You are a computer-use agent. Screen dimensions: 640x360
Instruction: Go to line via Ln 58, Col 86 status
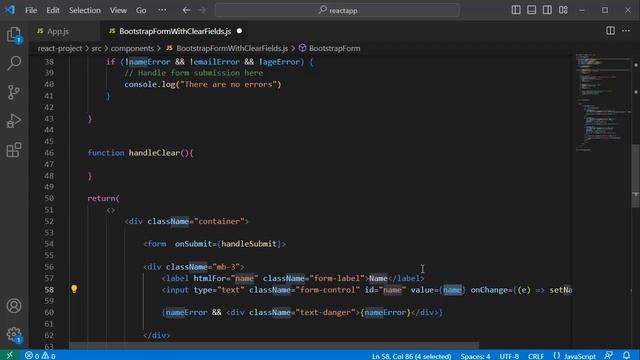[x=411, y=356]
